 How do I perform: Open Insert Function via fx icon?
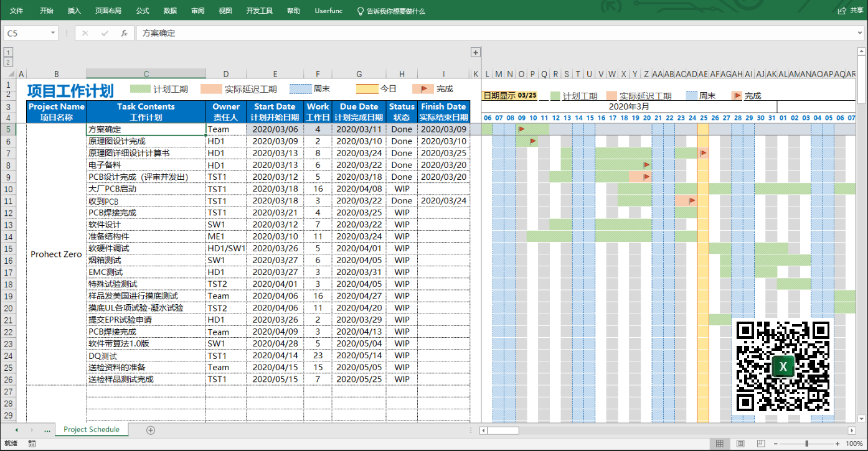pos(124,33)
